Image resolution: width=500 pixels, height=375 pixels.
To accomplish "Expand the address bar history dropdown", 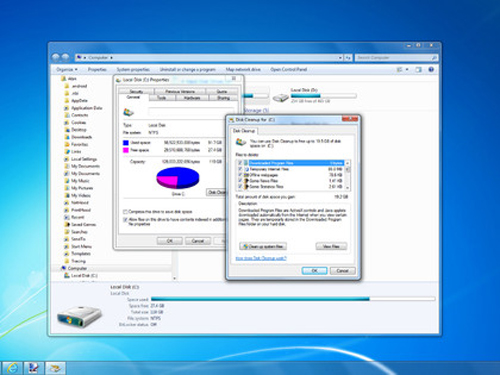I will [x=340, y=58].
